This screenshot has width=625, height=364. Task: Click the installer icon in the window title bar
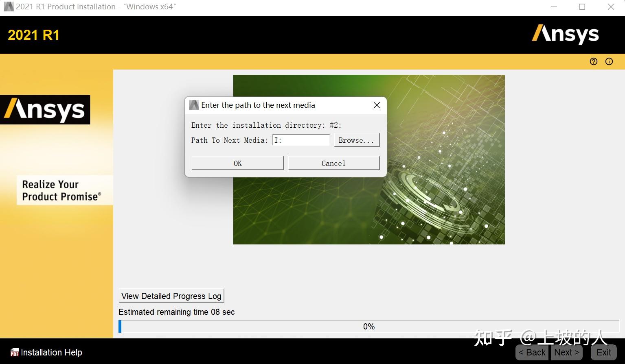point(9,6)
